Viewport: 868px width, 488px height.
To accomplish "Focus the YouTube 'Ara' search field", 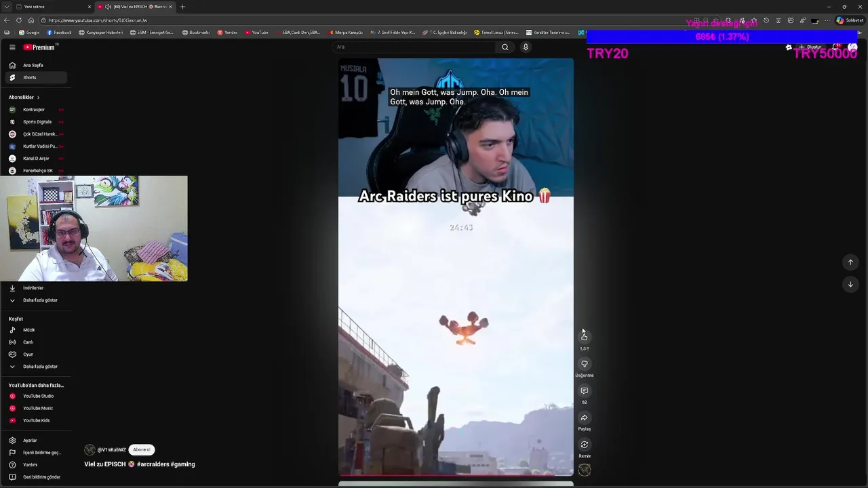I will 415,47.
